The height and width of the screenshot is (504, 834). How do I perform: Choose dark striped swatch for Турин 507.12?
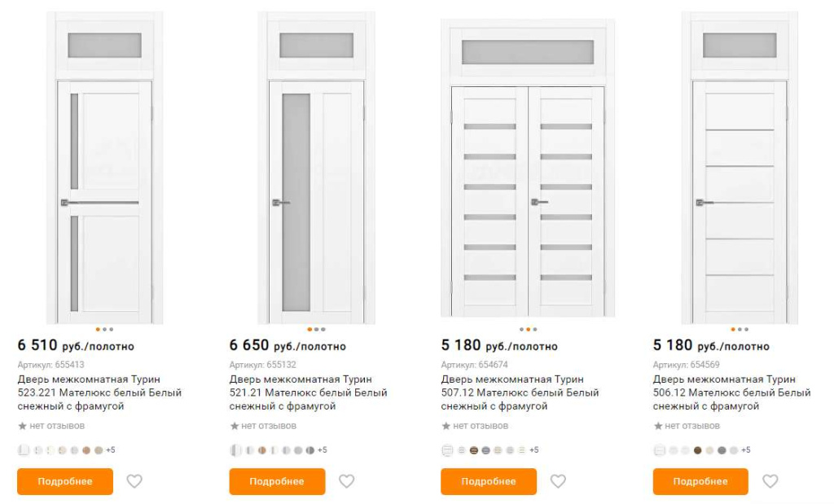473,450
